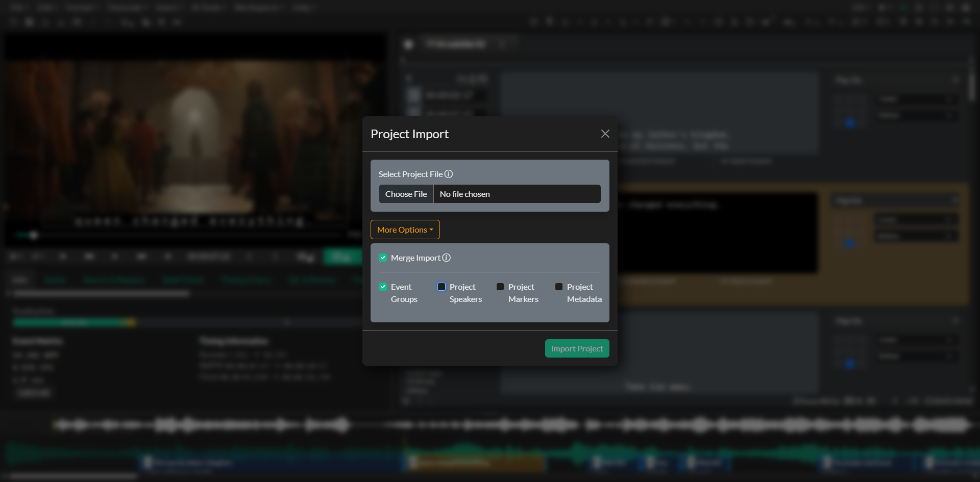Close the Project Import dialog

605,134
